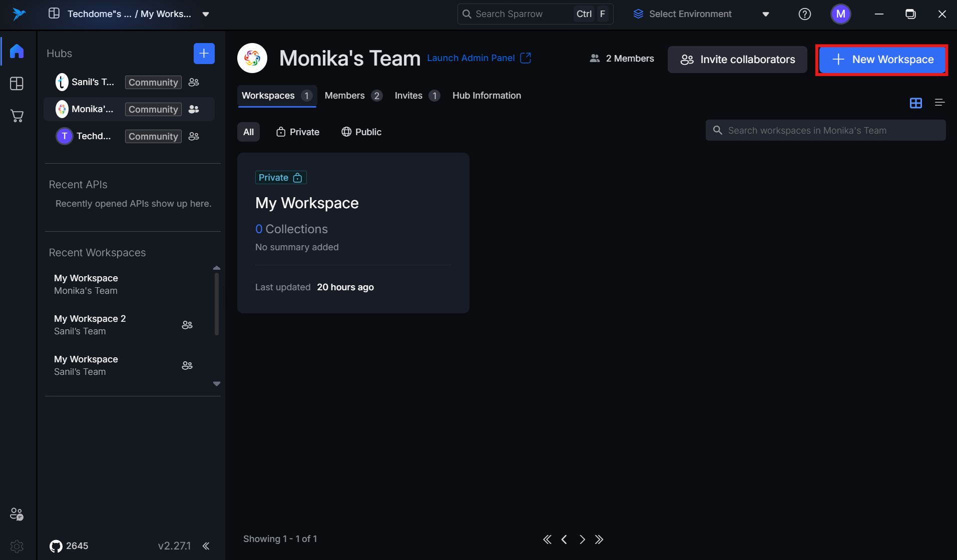Switch to grid view layout
957x560 pixels.
pos(916,103)
